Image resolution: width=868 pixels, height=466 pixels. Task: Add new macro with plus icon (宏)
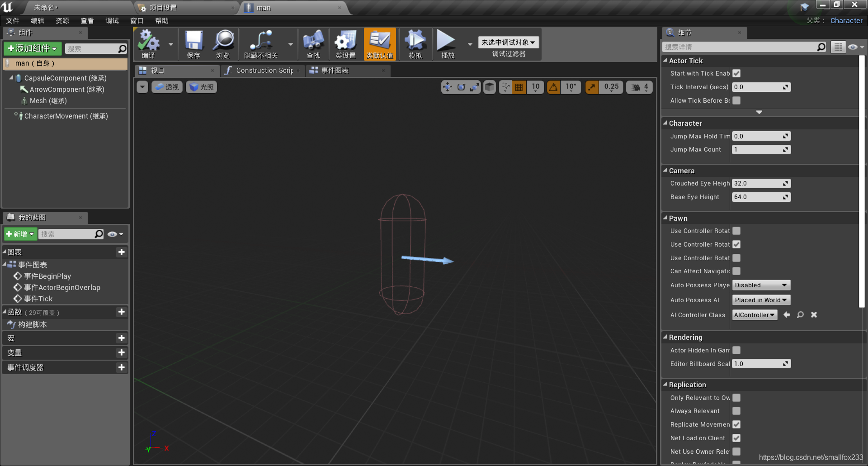[x=121, y=338]
